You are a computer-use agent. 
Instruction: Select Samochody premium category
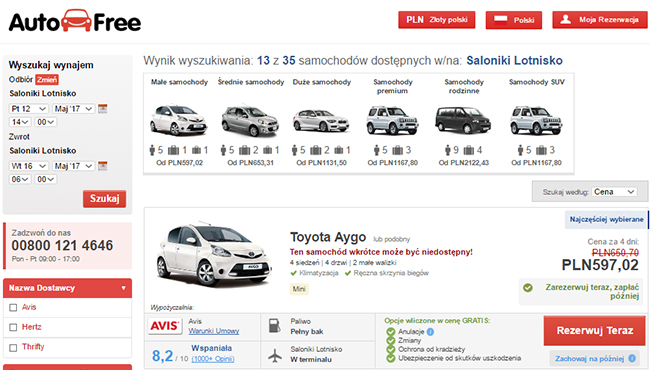pyautogui.click(x=392, y=123)
